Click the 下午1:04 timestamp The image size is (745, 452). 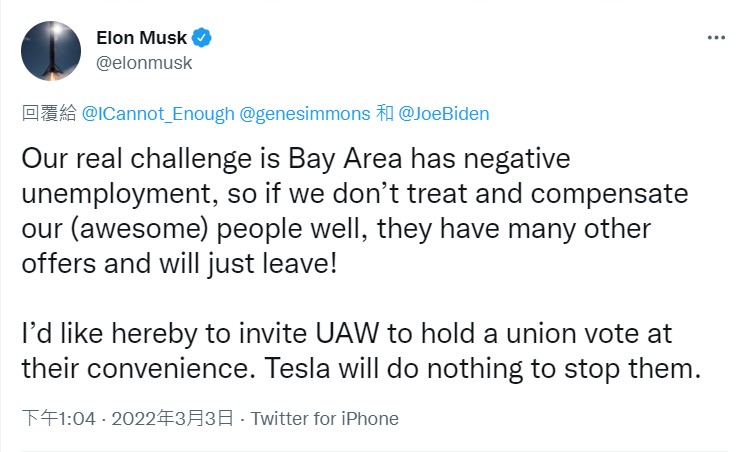59,419
